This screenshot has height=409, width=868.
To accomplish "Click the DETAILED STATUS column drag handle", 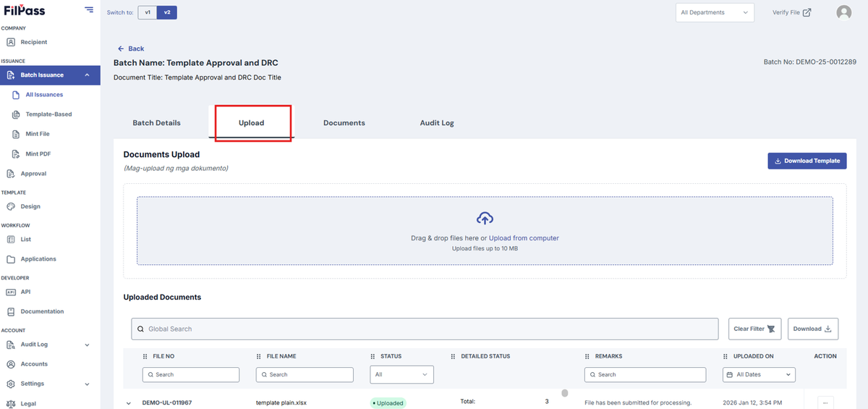I will [454, 356].
